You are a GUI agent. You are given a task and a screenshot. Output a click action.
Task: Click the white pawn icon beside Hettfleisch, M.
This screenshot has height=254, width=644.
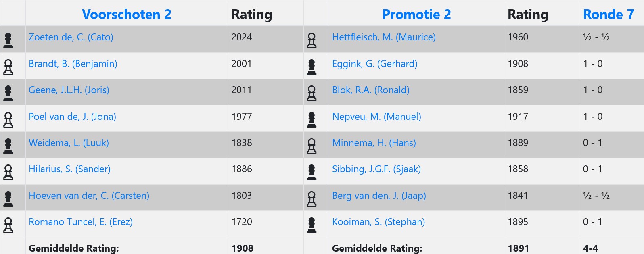312,40
